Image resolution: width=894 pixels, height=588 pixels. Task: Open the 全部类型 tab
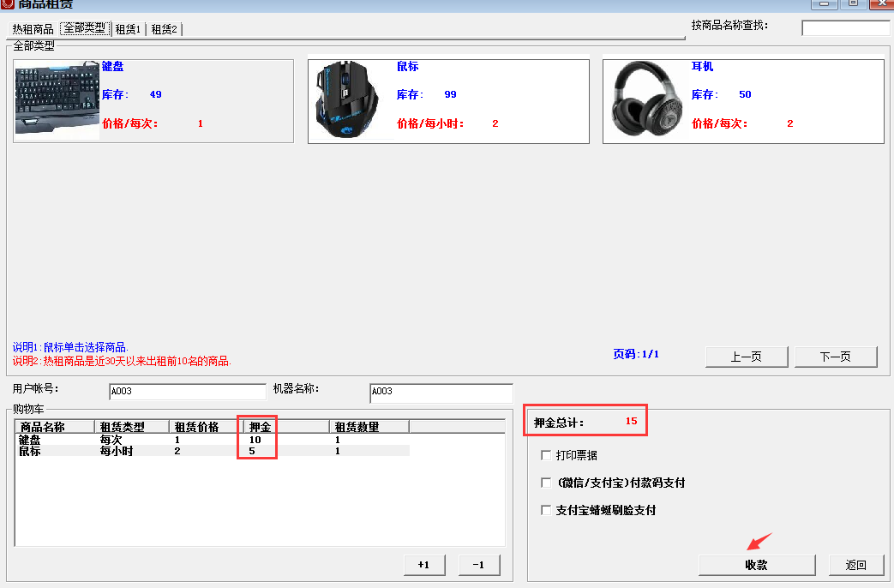tap(84, 28)
